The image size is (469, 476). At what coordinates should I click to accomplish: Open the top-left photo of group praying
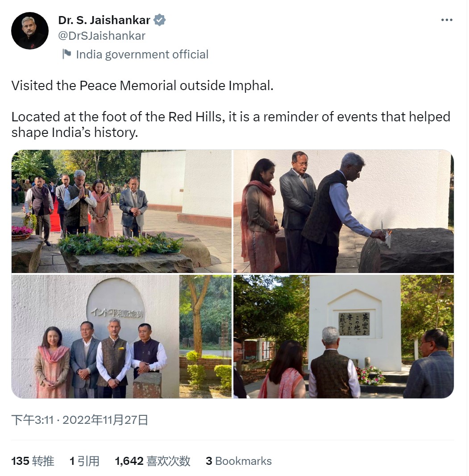(x=121, y=211)
